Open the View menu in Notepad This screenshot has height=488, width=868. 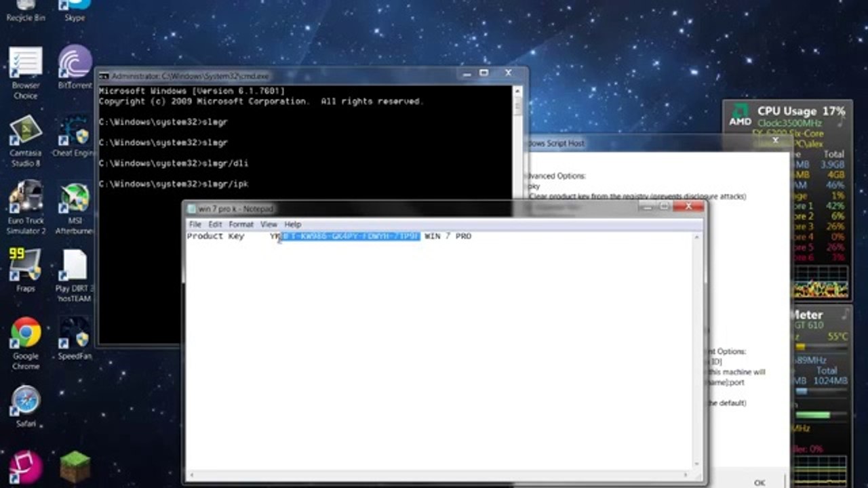click(x=269, y=224)
